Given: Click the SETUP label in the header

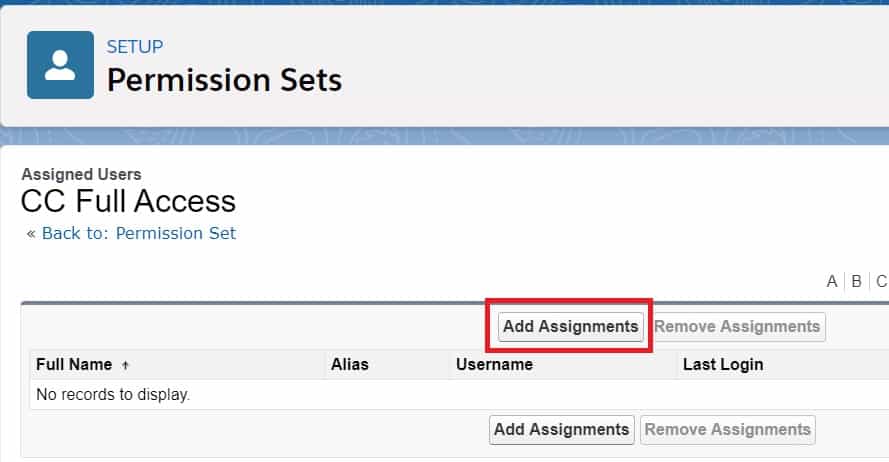Looking at the screenshot, I should point(135,46).
